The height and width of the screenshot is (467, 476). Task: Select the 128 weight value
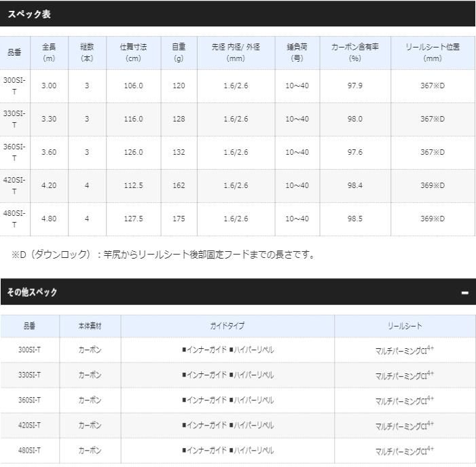coord(179,119)
